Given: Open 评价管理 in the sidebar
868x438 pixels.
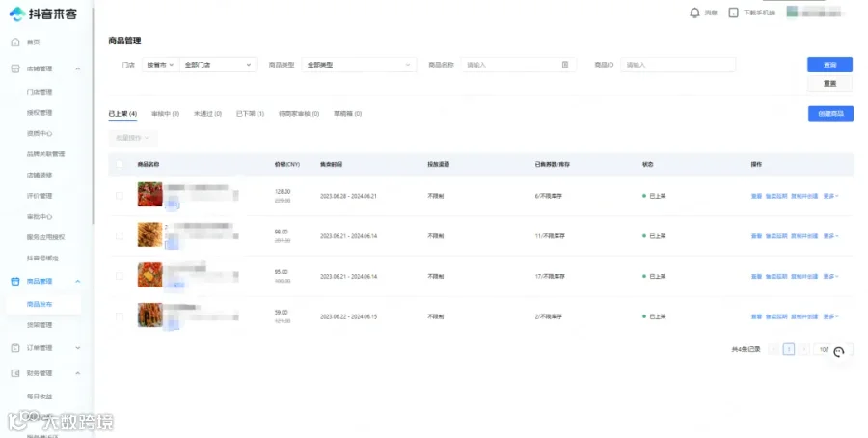Looking at the screenshot, I should (x=40, y=196).
